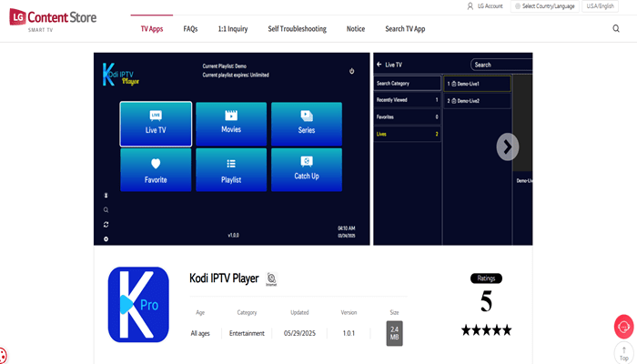Click the settings gear icon in screenshot sidebar

[106, 238]
